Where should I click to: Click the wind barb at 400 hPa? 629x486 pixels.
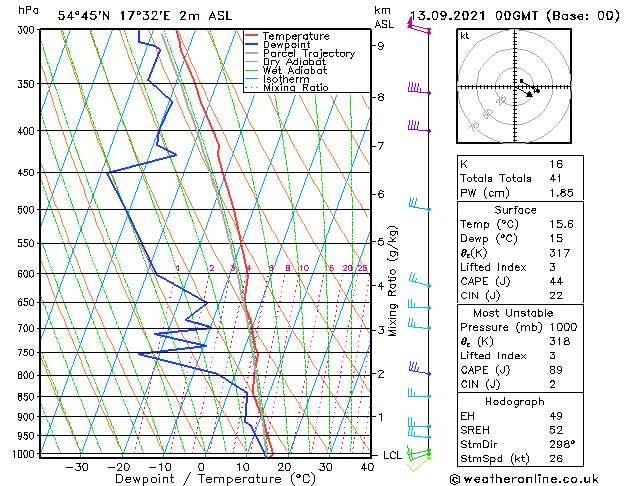click(419, 126)
